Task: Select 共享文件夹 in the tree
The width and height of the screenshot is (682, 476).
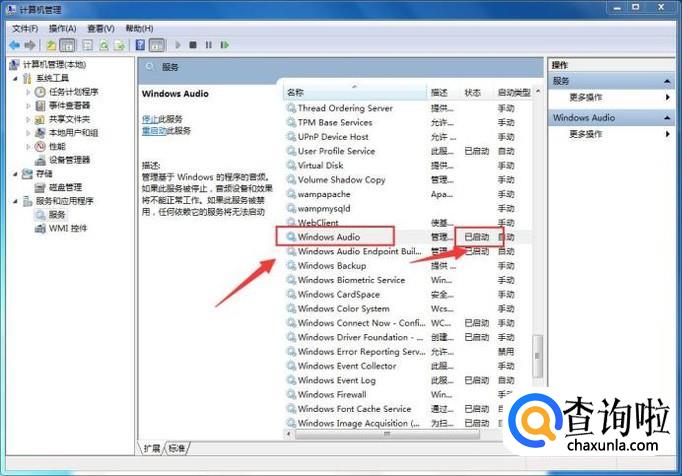Action: click(69, 119)
